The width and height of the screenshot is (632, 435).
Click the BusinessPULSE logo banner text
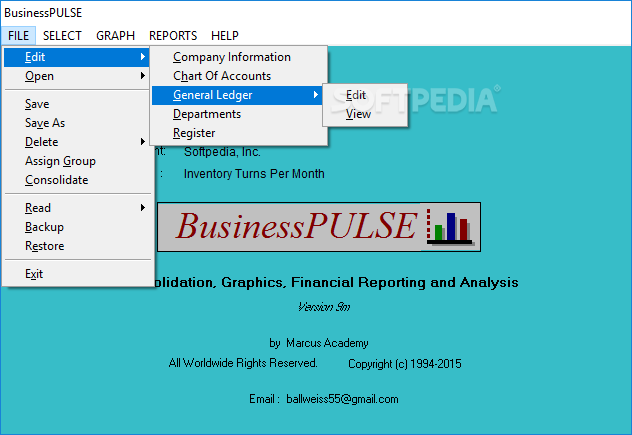pos(296,226)
